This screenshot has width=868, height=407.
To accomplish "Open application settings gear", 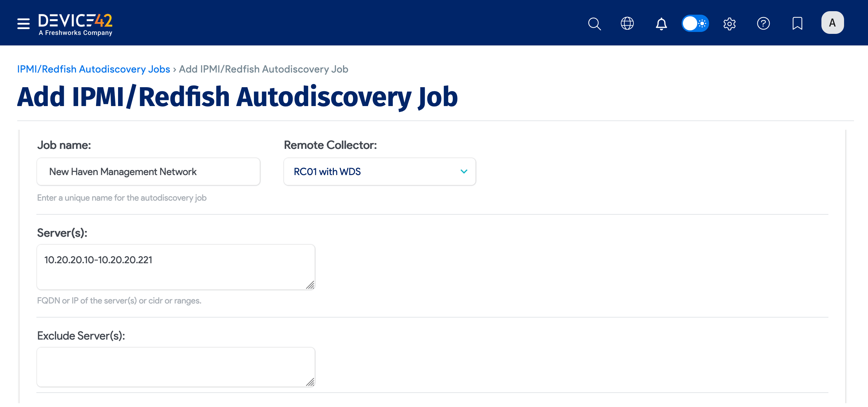I will click(x=730, y=23).
